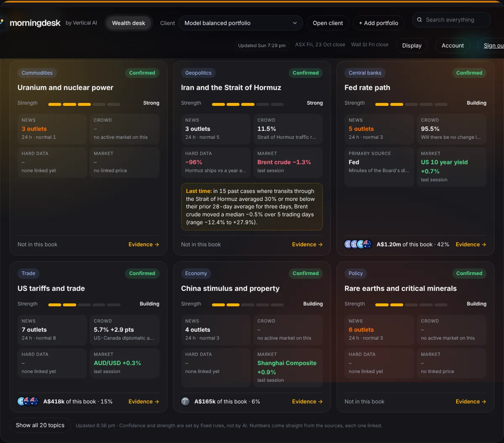
Task: Click the US tariffs and trade title
Action: (x=51, y=288)
